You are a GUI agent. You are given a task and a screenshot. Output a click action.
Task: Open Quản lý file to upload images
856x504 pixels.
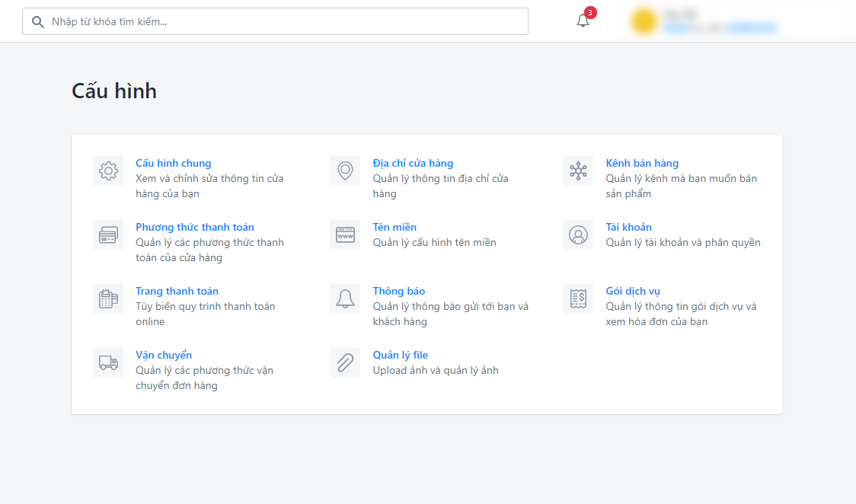[399, 355]
